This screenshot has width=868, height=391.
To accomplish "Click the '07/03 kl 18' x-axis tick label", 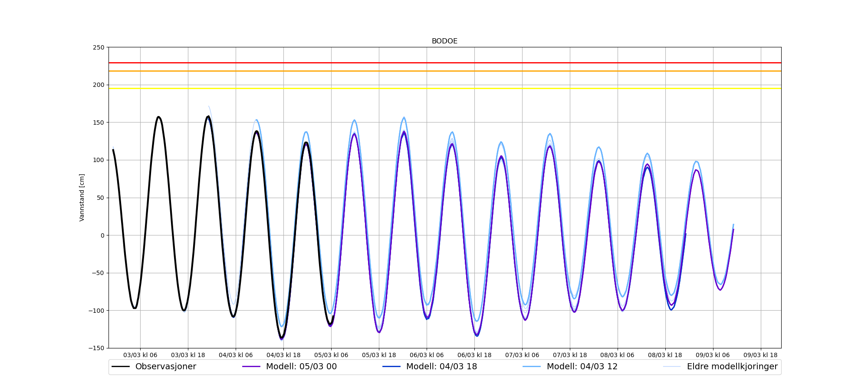I will 570,355.
